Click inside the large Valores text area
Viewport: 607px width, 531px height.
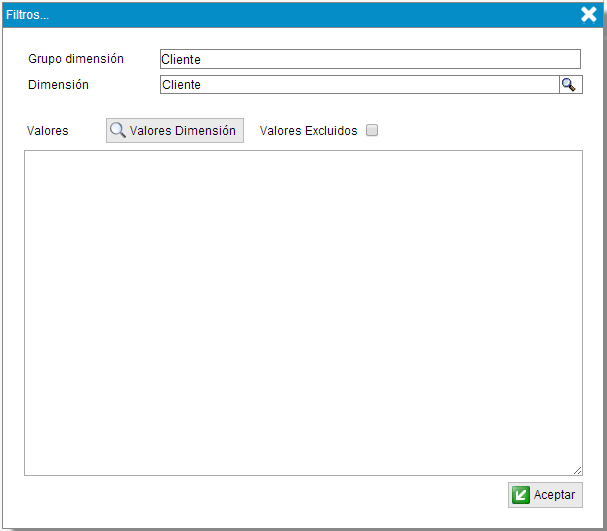coord(303,312)
